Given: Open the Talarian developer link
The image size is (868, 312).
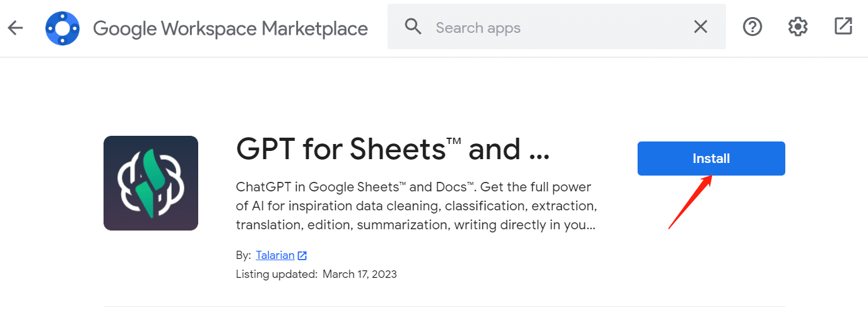Looking at the screenshot, I should click(x=275, y=255).
